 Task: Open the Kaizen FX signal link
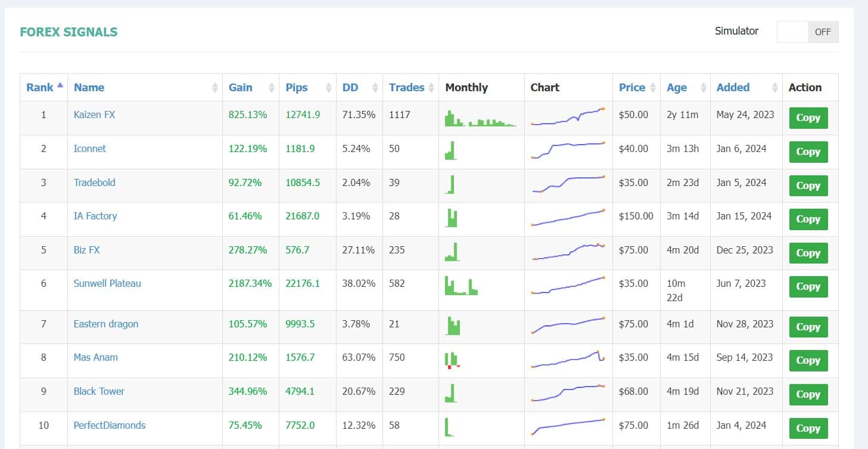coord(94,114)
